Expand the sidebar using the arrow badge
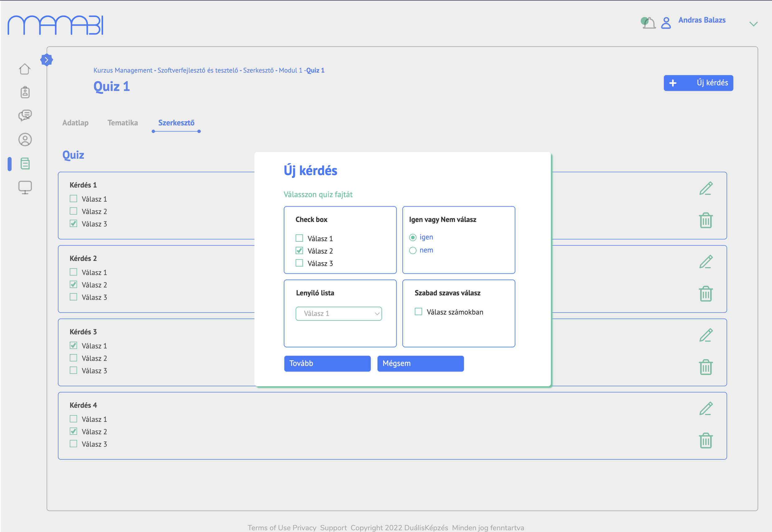 click(47, 59)
